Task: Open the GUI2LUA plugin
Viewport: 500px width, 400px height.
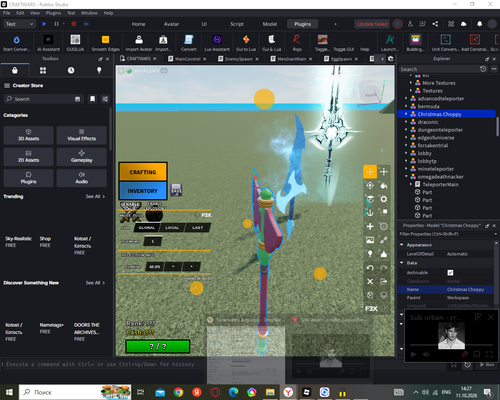Action: (x=75, y=43)
